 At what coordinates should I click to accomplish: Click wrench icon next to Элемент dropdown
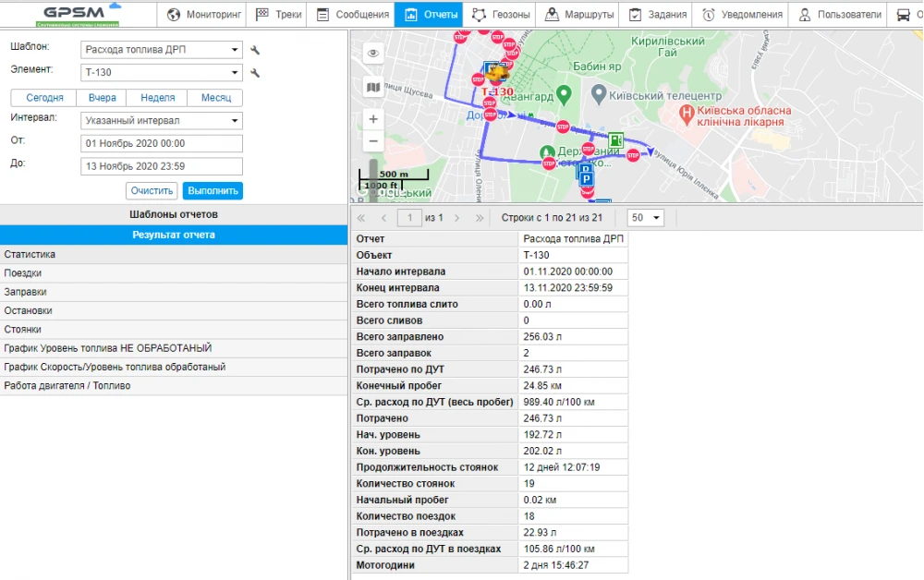255,72
